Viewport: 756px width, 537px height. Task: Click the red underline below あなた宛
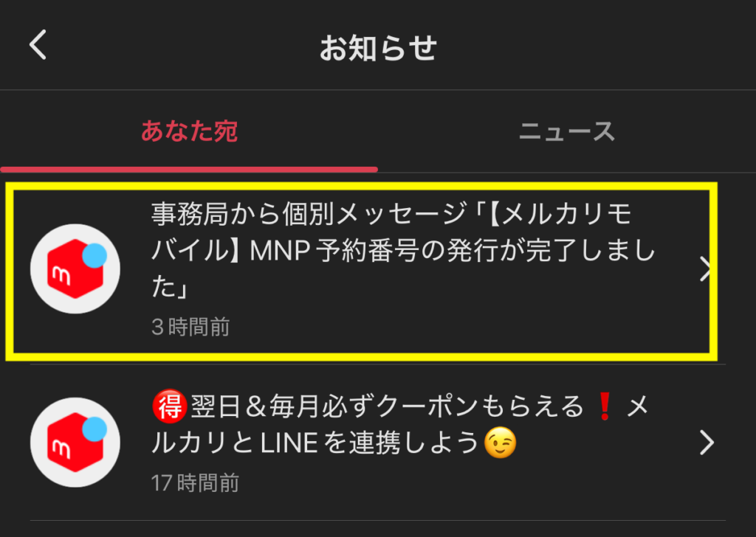pyautogui.click(x=189, y=170)
